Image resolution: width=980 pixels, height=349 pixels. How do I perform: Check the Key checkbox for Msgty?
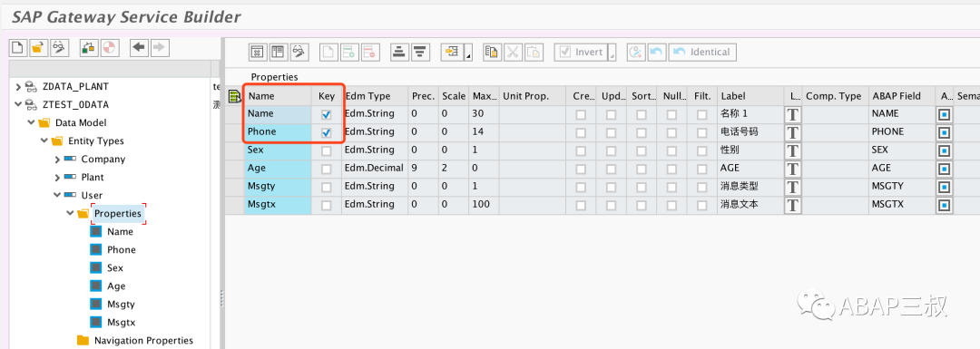pos(327,188)
